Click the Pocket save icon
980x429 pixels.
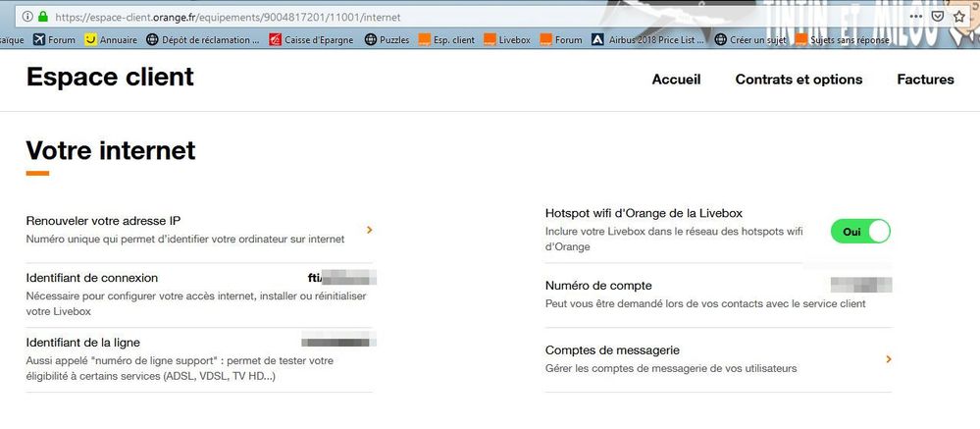937,17
